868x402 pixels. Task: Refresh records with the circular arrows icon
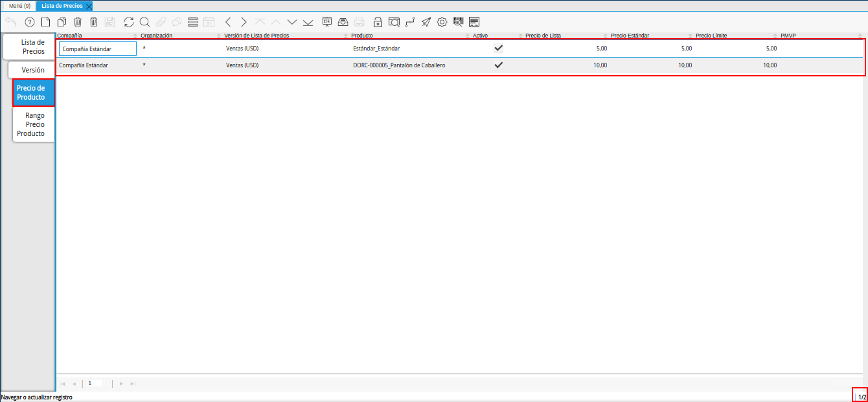[x=129, y=22]
